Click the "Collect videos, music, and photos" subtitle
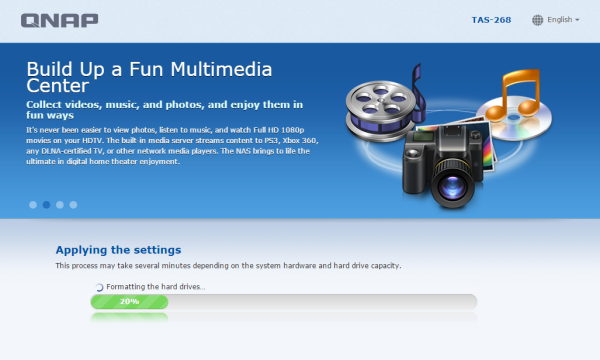This screenshot has height=360, width=600. [x=164, y=110]
